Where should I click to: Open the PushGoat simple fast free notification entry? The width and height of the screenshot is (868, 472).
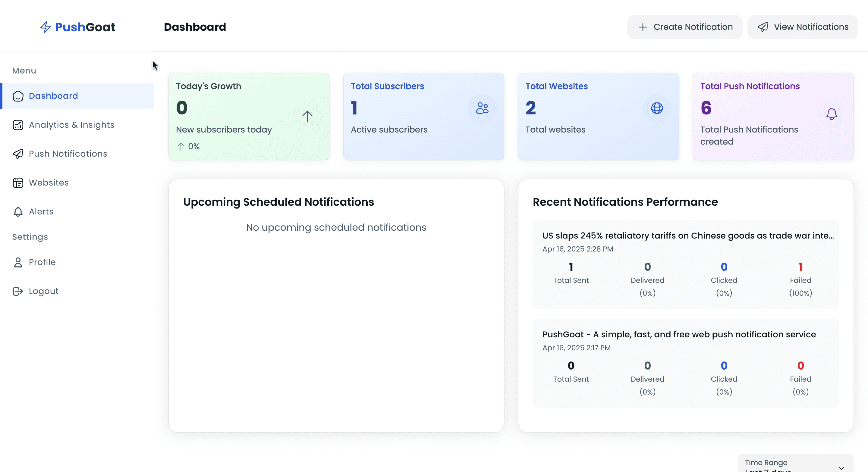click(679, 334)
